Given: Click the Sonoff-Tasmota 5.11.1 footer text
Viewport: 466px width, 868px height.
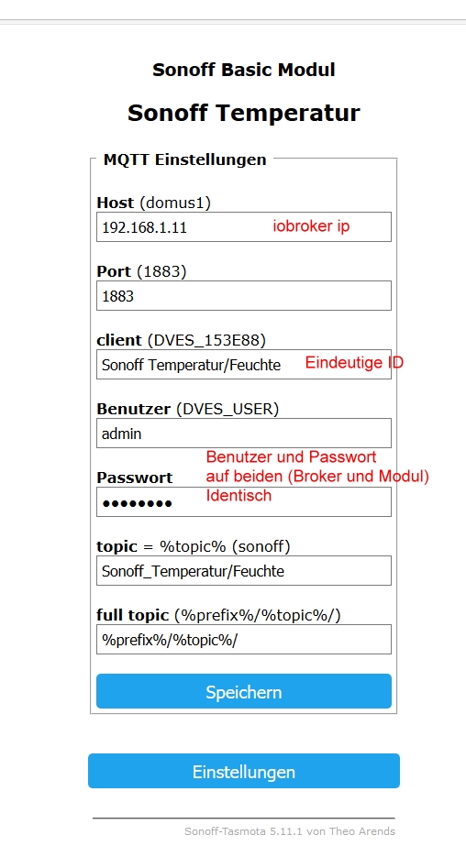Looking at the screenshot, I should 290,831.
